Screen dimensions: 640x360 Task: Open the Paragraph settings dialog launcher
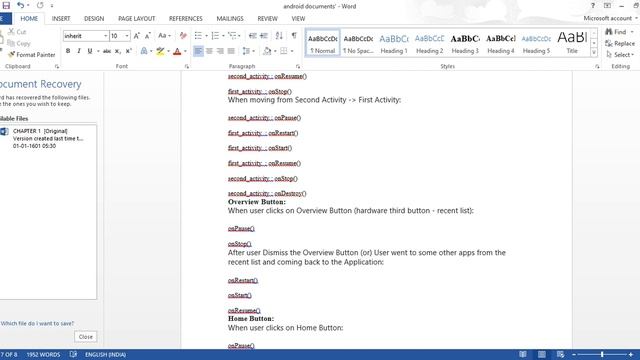click(298, 66)
